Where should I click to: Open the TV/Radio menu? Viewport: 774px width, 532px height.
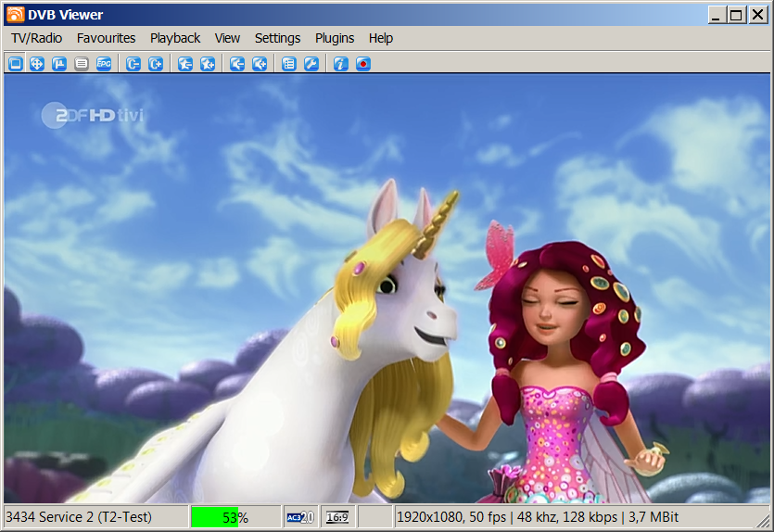pyautogui.click(x=36, y=38)
